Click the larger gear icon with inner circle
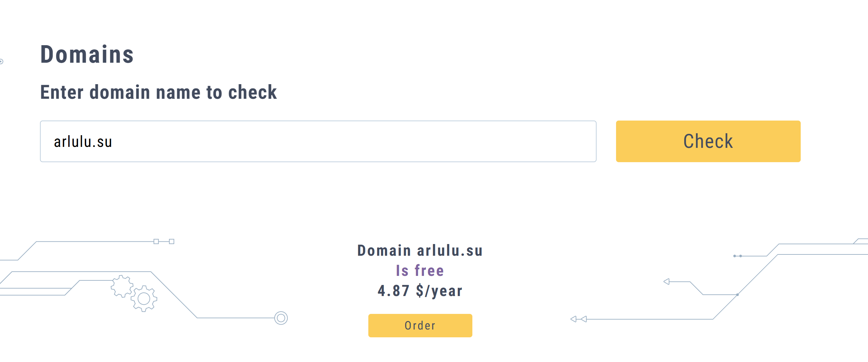 [x=144, y=298]
